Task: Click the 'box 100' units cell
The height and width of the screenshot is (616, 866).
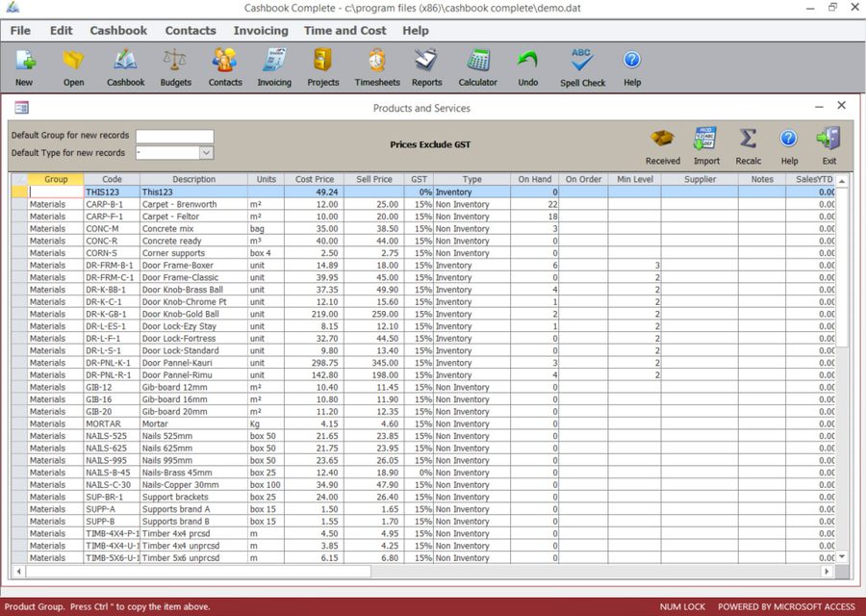Action: [x=267, y=484]
